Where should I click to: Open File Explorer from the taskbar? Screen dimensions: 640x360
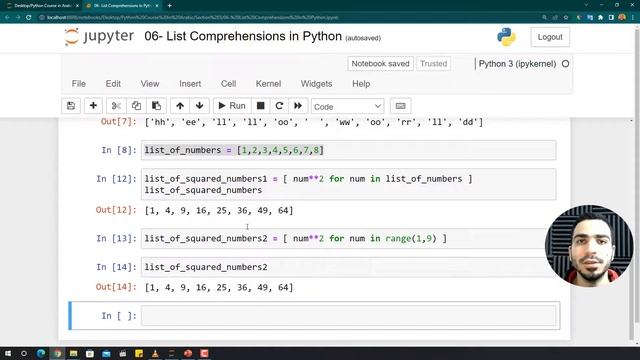pos(73,353)
